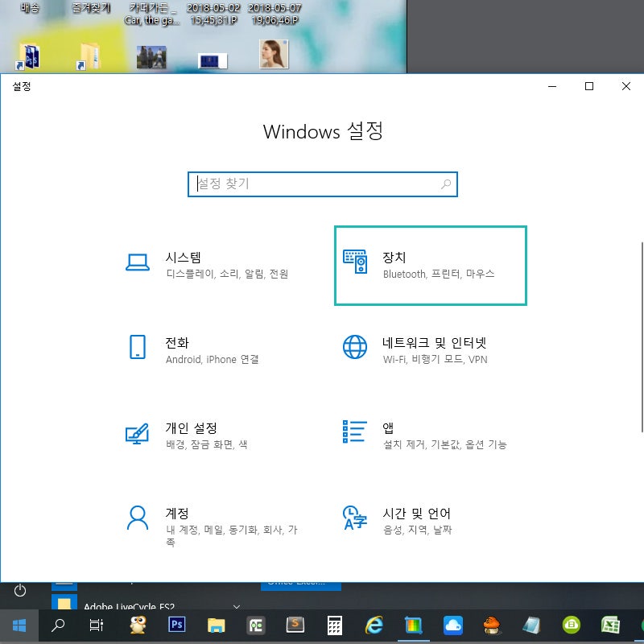Open the 네트워크 및 인터넷 globe icon
Screen dimensions: 644x644
[x=355, y=347]
